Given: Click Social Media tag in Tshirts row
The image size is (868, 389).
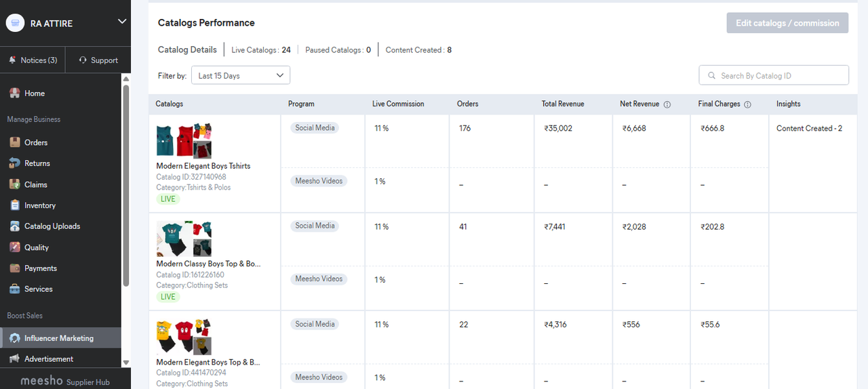Looking at the screenshot, I should click(x=315, y=127).
